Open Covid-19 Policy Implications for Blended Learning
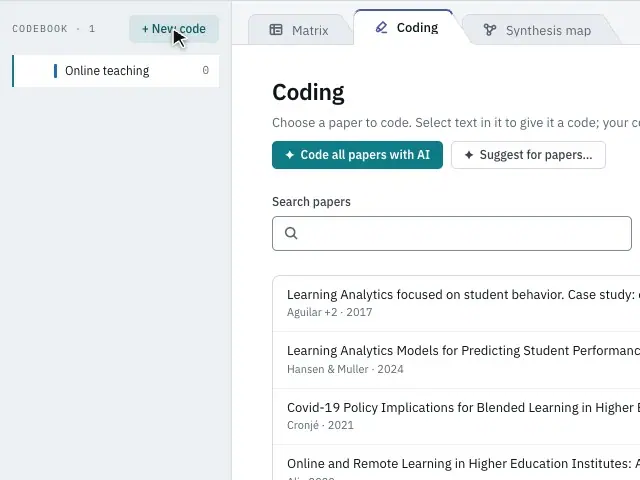Image resolution: width=640 pixels, height=480 pixels. click(x=456, y=416)
